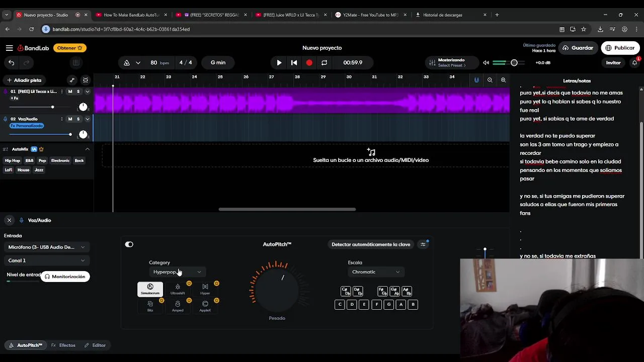The height and width of the screenshot is (362, 644).
Task: Click Detectar automáticamente la clave
Action: click(x=371, y=244)
